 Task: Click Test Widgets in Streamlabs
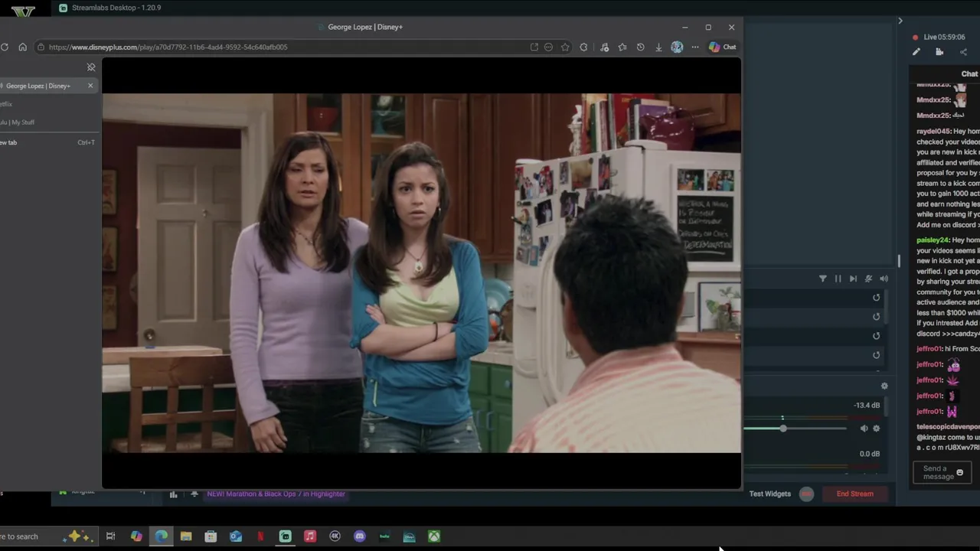[770, 494]
